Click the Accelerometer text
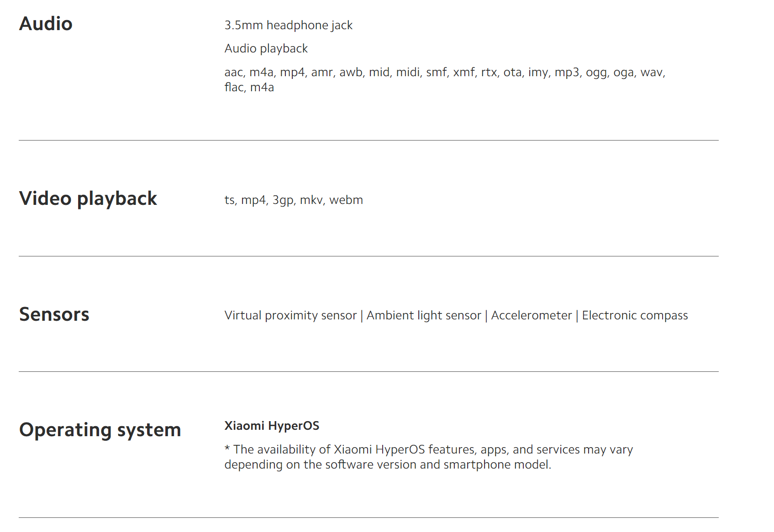The image size is (774, 532). tap(531, 315)
